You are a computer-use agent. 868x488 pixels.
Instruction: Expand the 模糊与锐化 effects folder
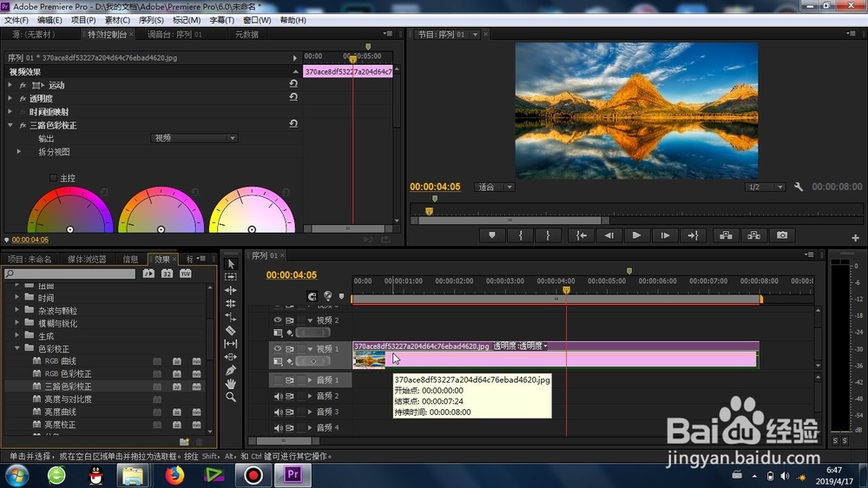17,323
